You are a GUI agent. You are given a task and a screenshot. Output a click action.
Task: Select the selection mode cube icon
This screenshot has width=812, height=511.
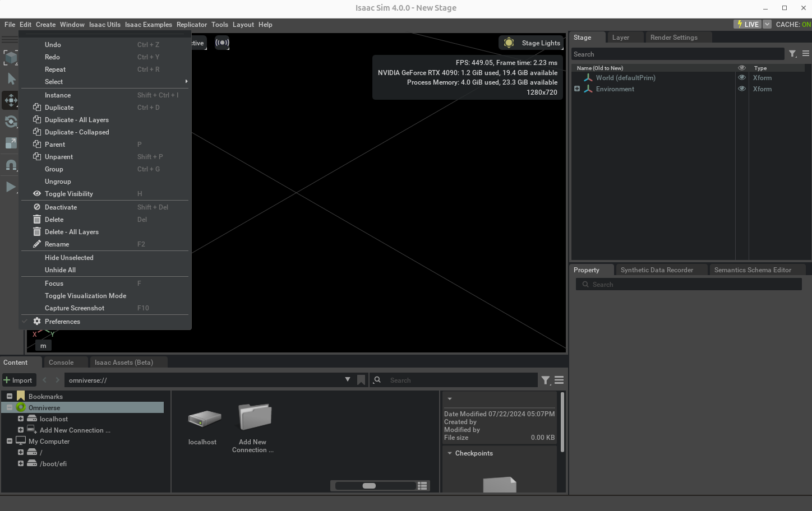pyautogui.click(x=11, y=58)
